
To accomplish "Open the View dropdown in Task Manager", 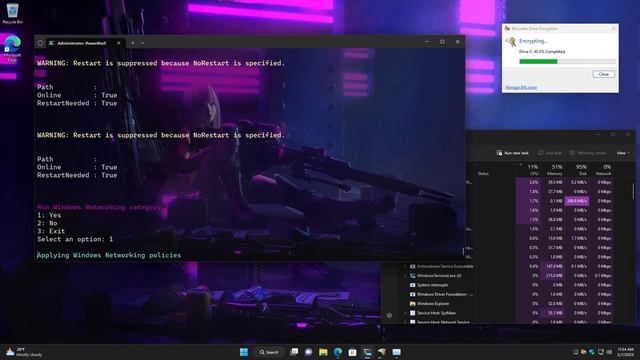I will pyautogui.click(x=623, y=153).
